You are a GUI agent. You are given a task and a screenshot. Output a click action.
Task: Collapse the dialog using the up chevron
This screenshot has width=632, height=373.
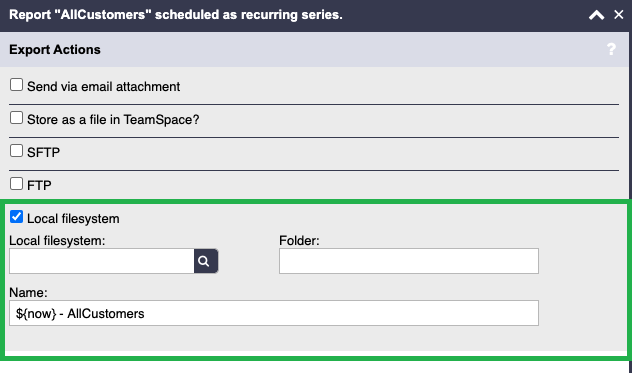click(x=596, y=15)
